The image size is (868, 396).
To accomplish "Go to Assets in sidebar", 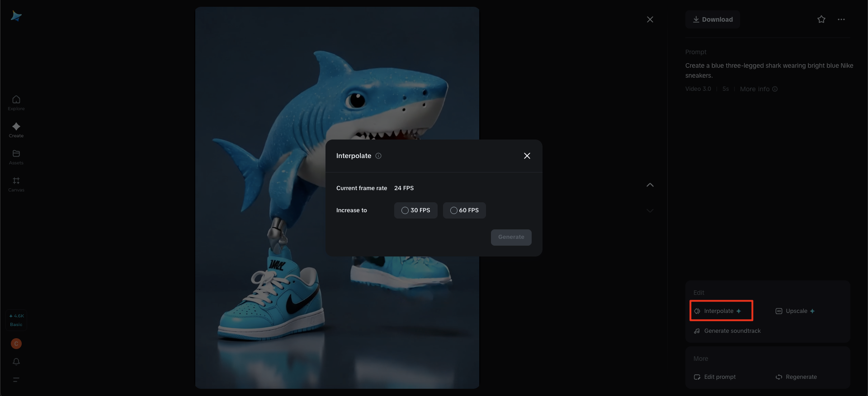I will (x=16, y=157).
